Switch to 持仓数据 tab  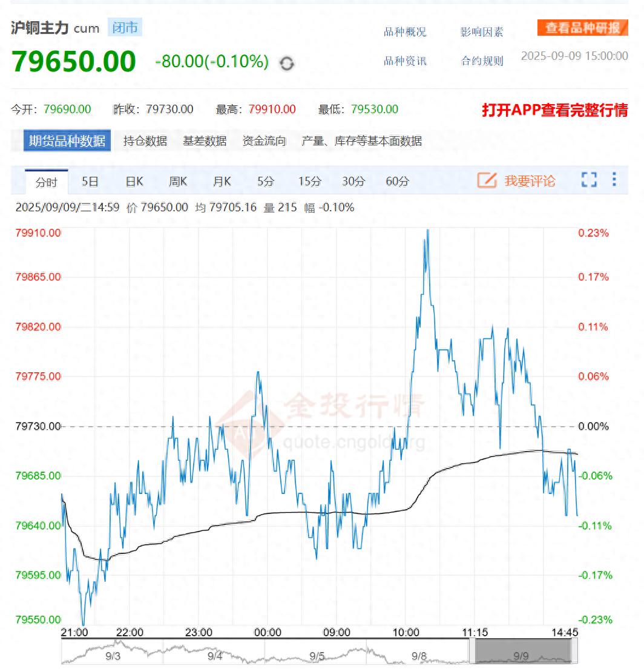coord(145,140)
